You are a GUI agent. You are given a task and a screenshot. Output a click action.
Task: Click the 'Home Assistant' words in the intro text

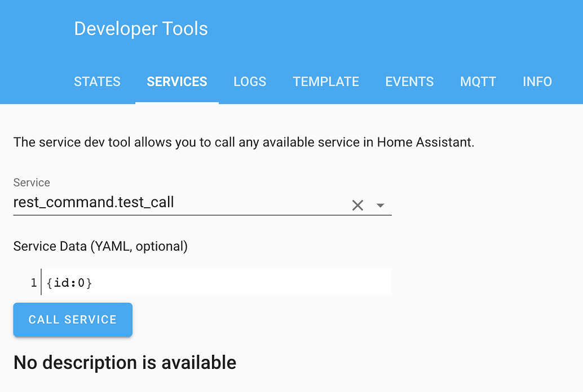[x=425, y=142]
